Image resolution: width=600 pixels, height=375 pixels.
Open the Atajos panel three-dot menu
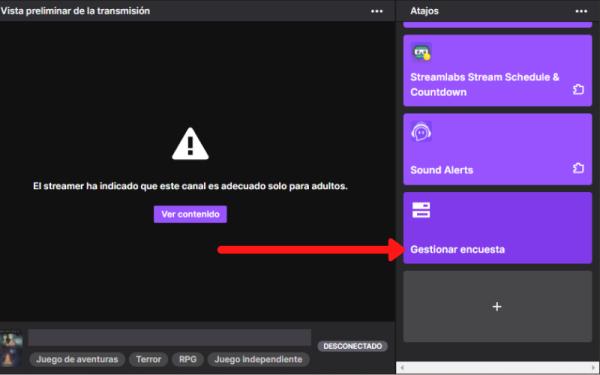[x=581, y=11]
